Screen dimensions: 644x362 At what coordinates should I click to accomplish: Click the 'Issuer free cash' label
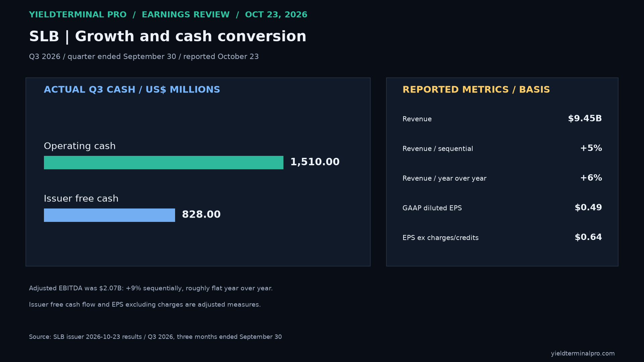click(81, 198)
